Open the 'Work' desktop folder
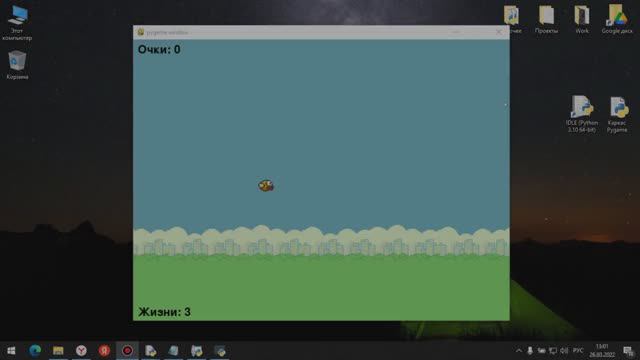This screenshot has width=640, height=360. (x=582, y=19)
